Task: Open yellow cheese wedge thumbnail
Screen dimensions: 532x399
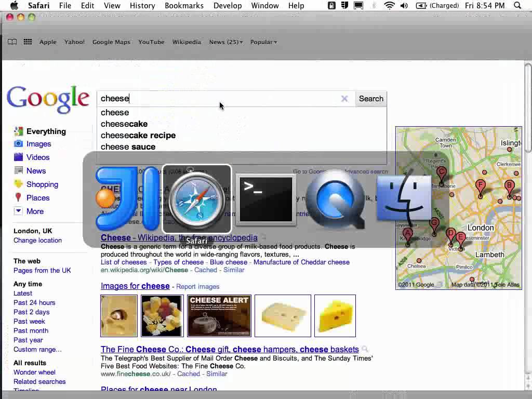Action: coord(335,316)
